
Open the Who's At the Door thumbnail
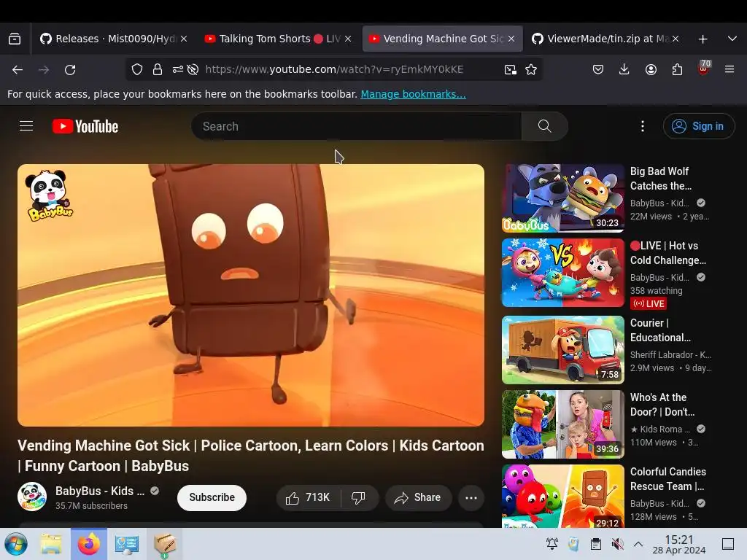tap(562, 424)
